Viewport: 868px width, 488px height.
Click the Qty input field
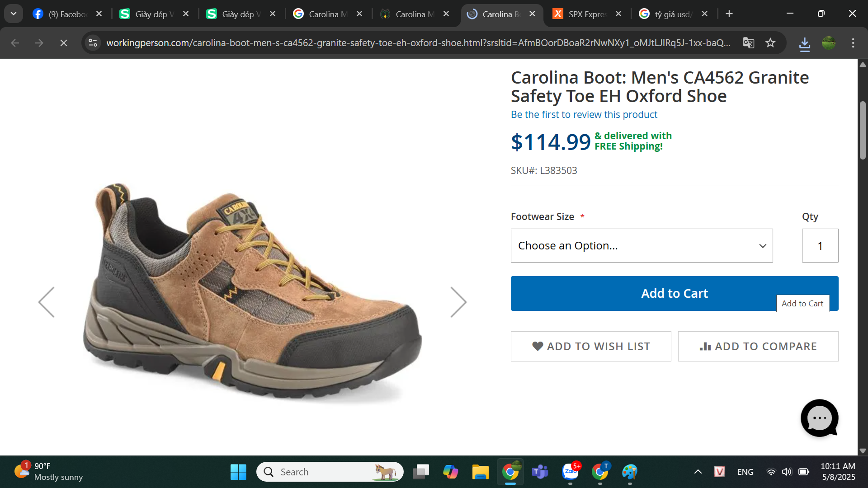tap(820, 245)
